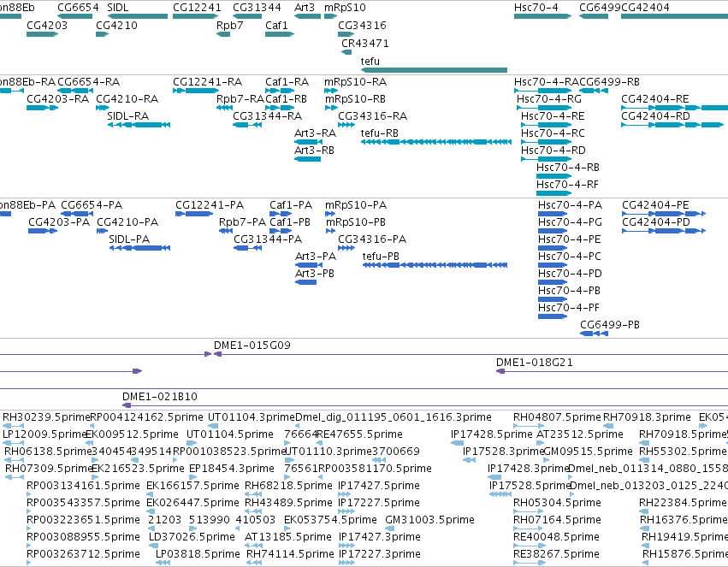Open the Rpb7 gene label
This screenshot has width=728, height=567.
click(x=230, y=25)
